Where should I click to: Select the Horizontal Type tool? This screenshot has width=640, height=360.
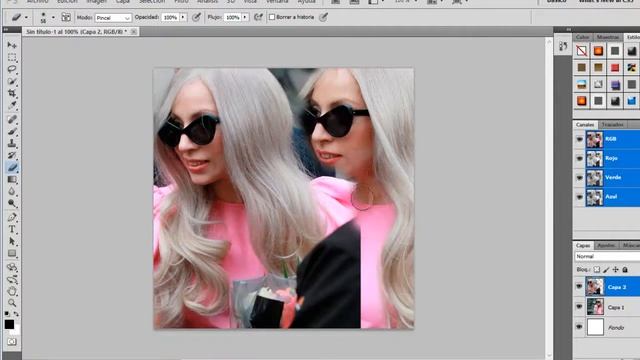click(x=12, y=229)
